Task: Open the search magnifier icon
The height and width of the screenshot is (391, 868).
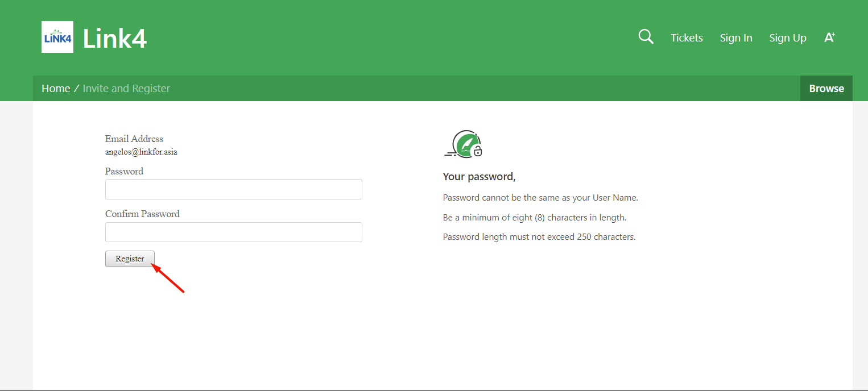Action: click(646, 37)
